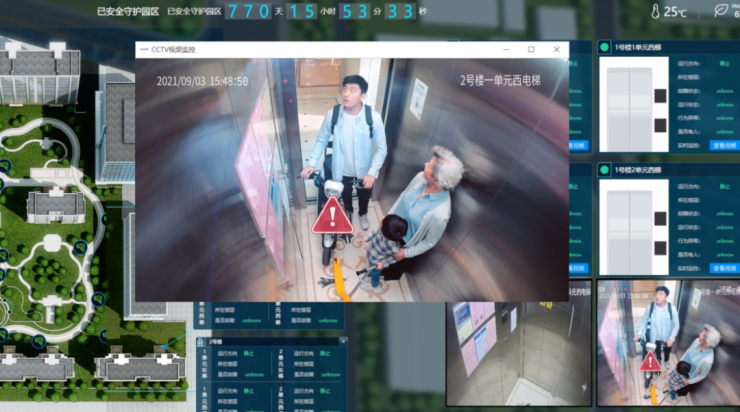
Task: Click the warning triangle in the bottom-right thumbnail
Action: [x=650, y=362]
